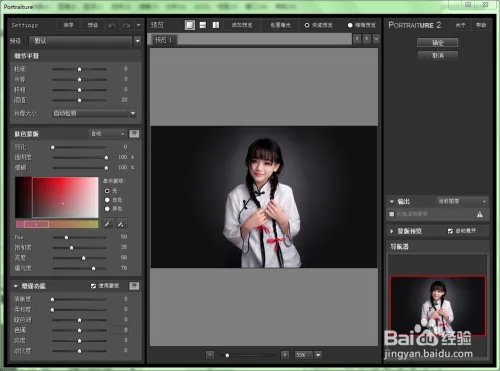500x371 pixels.
Task: Adjust the zoom slider below preview
Action: coord(248,355)
